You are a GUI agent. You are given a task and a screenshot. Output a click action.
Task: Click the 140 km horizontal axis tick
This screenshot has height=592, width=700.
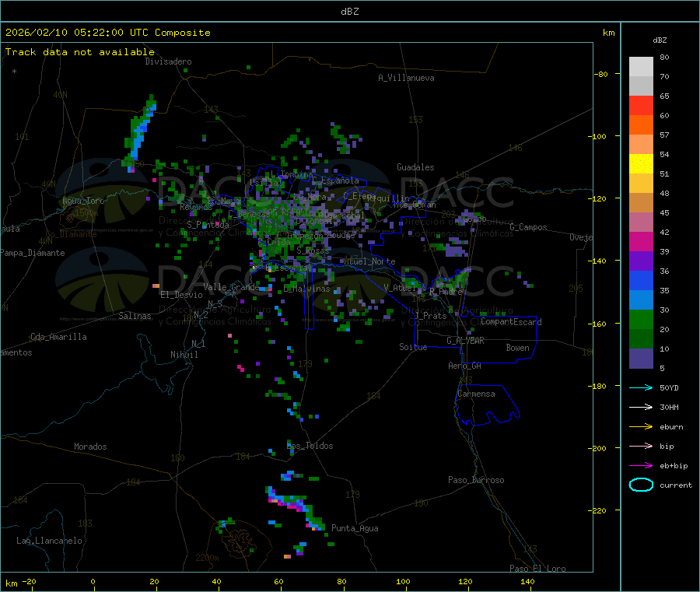click(527, 581)
